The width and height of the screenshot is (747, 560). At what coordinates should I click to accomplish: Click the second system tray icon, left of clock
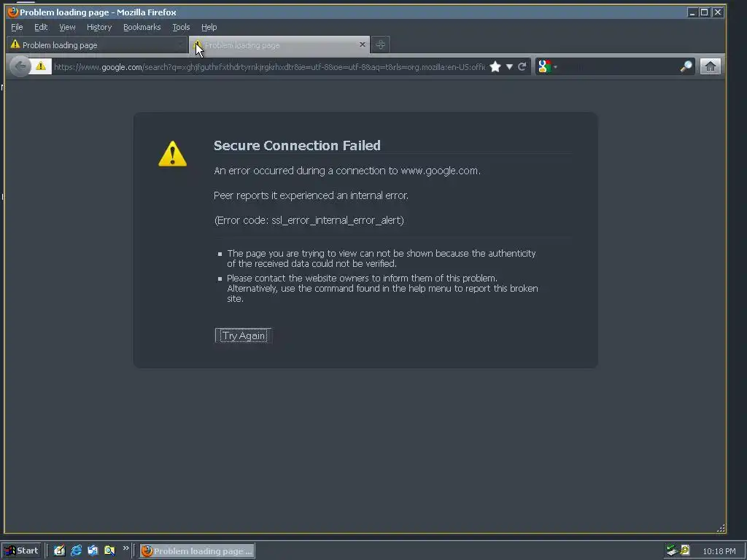685,551
